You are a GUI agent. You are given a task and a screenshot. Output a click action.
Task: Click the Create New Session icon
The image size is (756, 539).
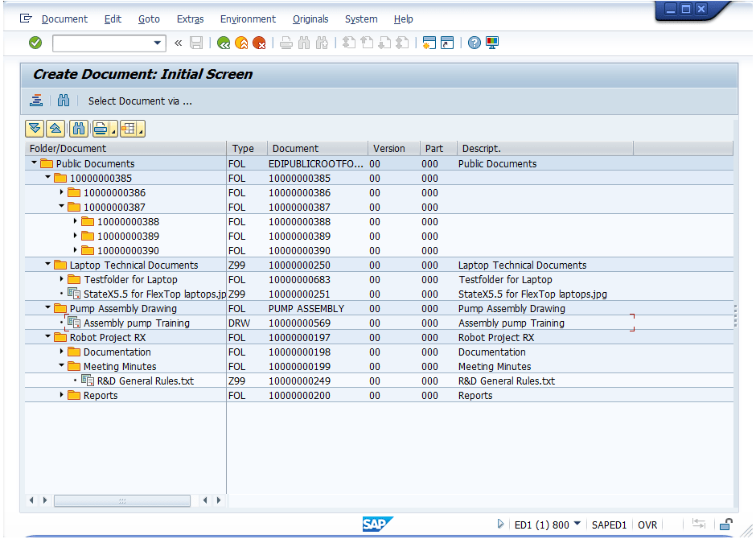(x=429, y=43)
